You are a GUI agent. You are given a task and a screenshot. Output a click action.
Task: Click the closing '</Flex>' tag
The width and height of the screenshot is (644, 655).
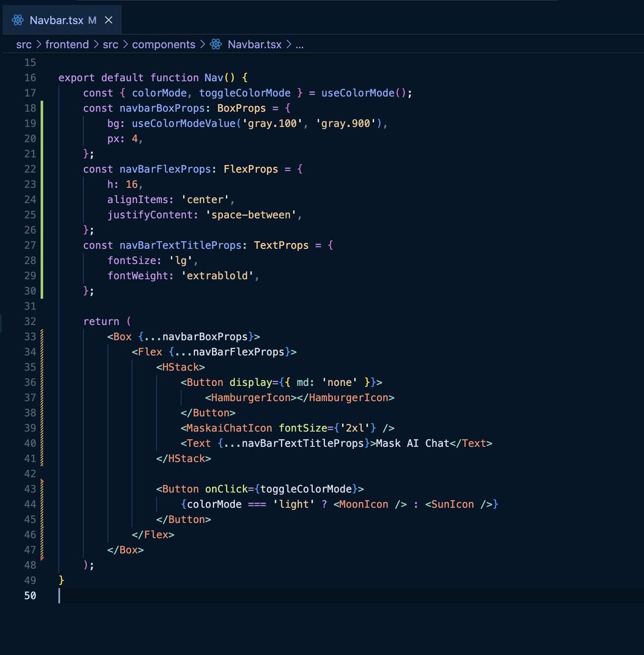(153, 535)
